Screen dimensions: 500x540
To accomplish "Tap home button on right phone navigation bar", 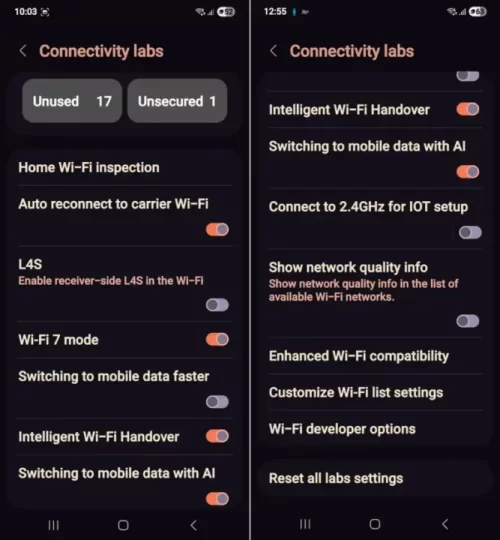I will (375, 524).
